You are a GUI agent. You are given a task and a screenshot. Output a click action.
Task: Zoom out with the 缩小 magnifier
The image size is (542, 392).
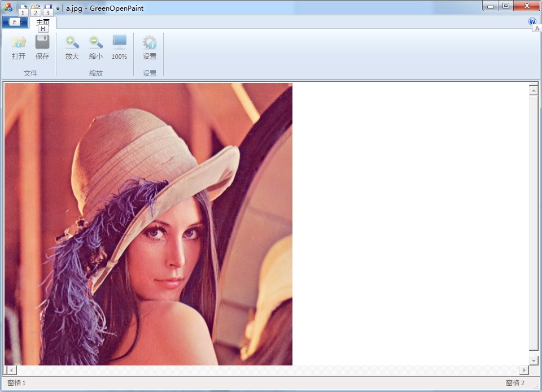click(96, 48)
